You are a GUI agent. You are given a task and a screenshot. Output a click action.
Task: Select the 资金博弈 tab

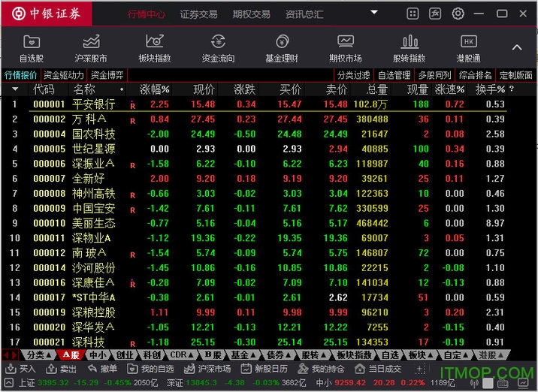(x=107, y=75)
